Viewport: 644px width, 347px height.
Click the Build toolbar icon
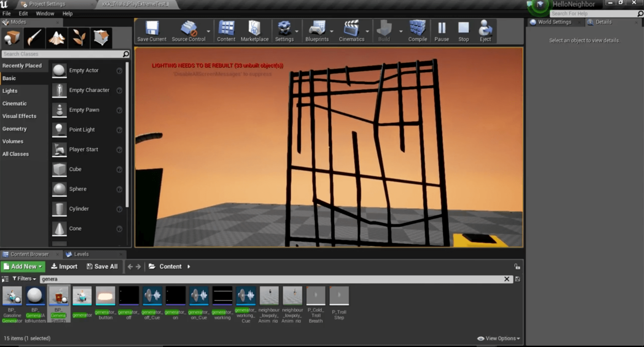tap(384, 31)
